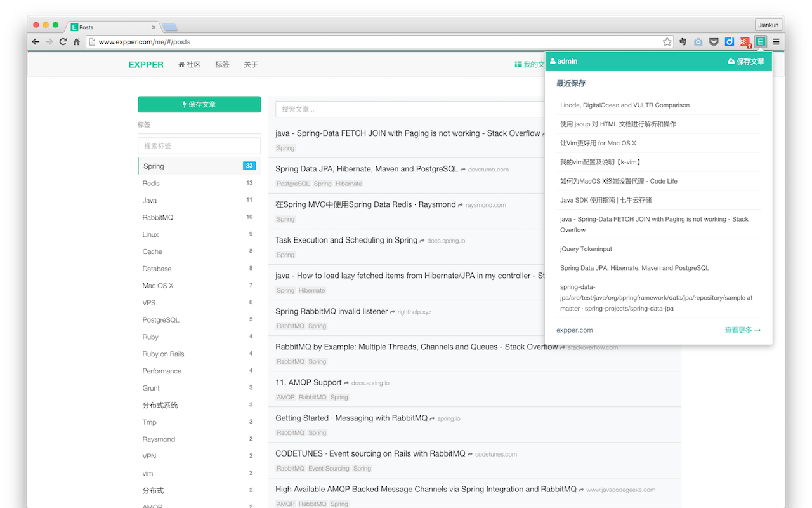Open the 标签 nav item
This screenshot has height=508, width=812.
click(222, 64)
